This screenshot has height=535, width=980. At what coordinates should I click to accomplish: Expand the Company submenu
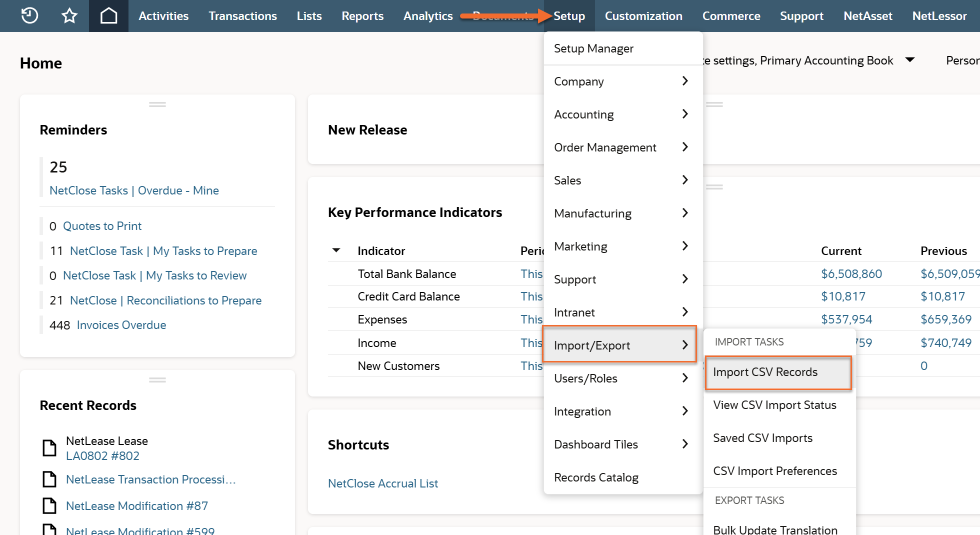coord(685,81)
